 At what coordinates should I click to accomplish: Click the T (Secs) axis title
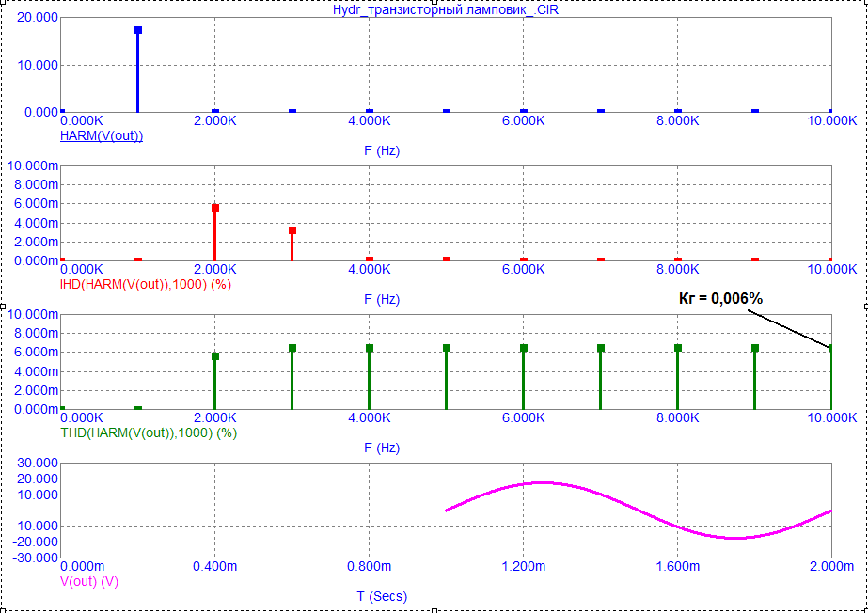(x=382, y=596)
